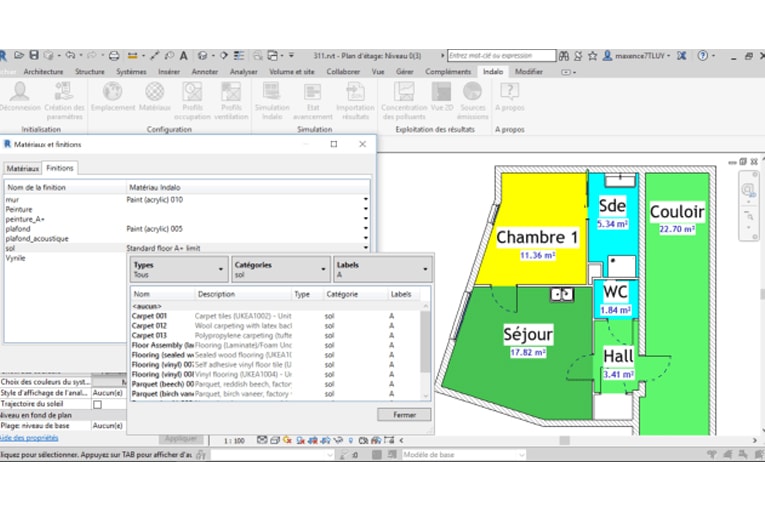This screenshot has width=765, height=510.
Task: Open the Annoter ribbon tab
Action: [x=204, y=72]
